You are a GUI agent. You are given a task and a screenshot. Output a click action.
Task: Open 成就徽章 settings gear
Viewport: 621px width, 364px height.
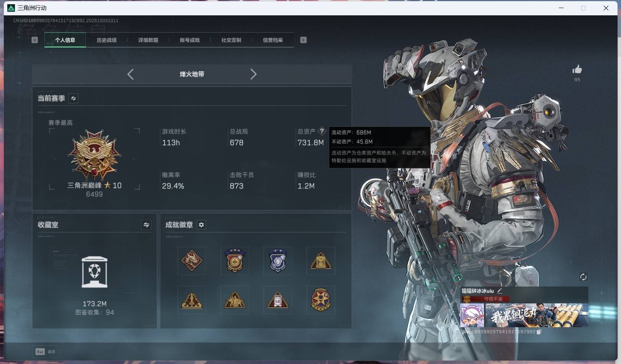click(201, 225)
